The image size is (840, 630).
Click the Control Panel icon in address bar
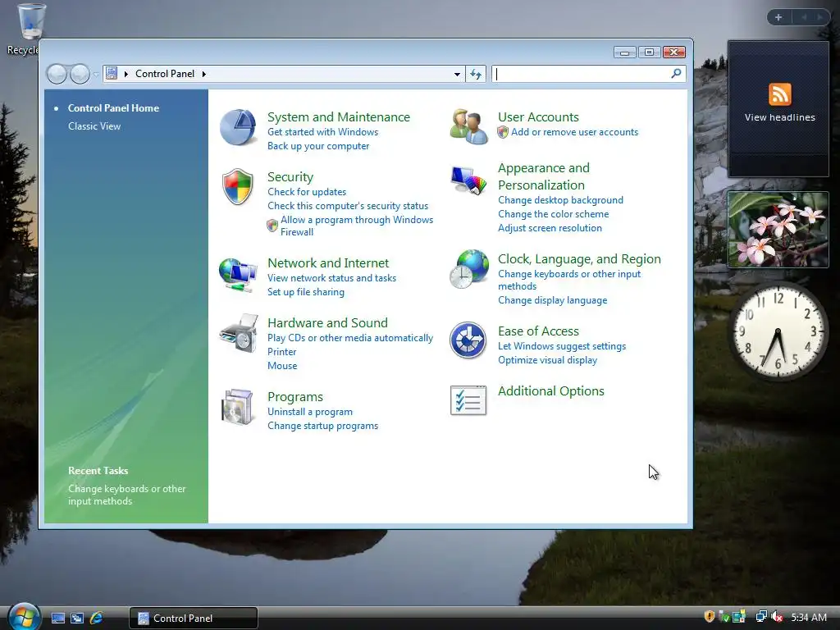[112, 73]
